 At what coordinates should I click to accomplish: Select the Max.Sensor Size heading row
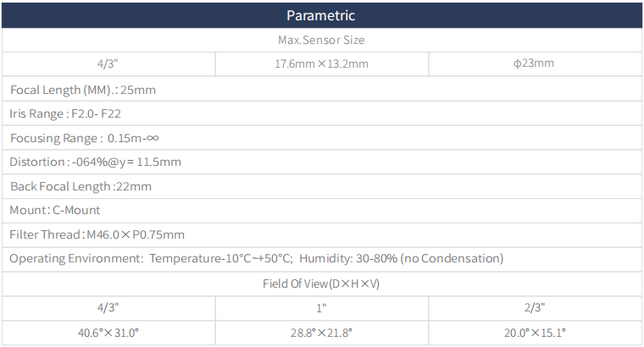coord(321,40)
